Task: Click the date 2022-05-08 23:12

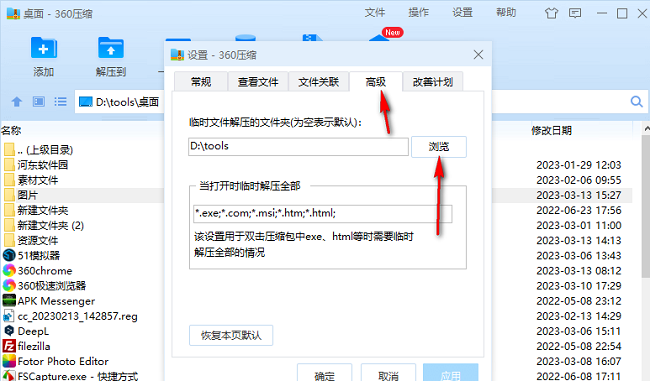Action: (579, 301)
